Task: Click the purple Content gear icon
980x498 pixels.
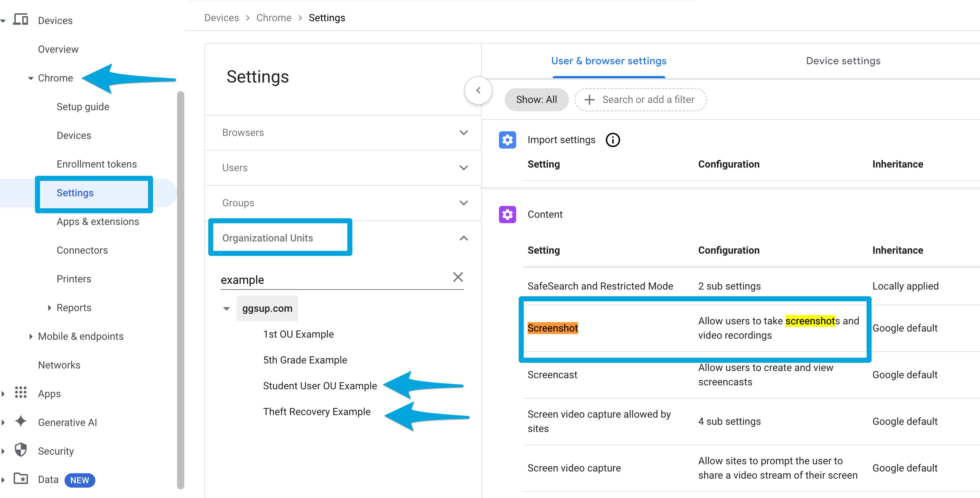Action: tap(507, 215)
